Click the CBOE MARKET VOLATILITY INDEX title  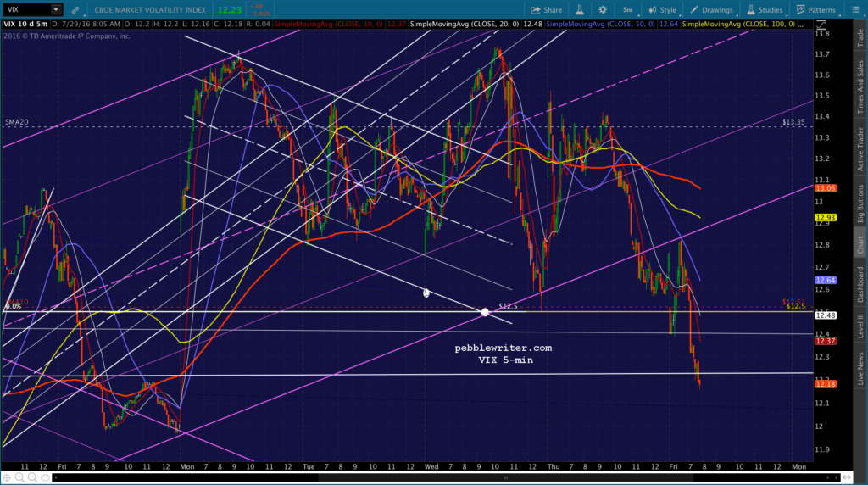click(150, 10)
